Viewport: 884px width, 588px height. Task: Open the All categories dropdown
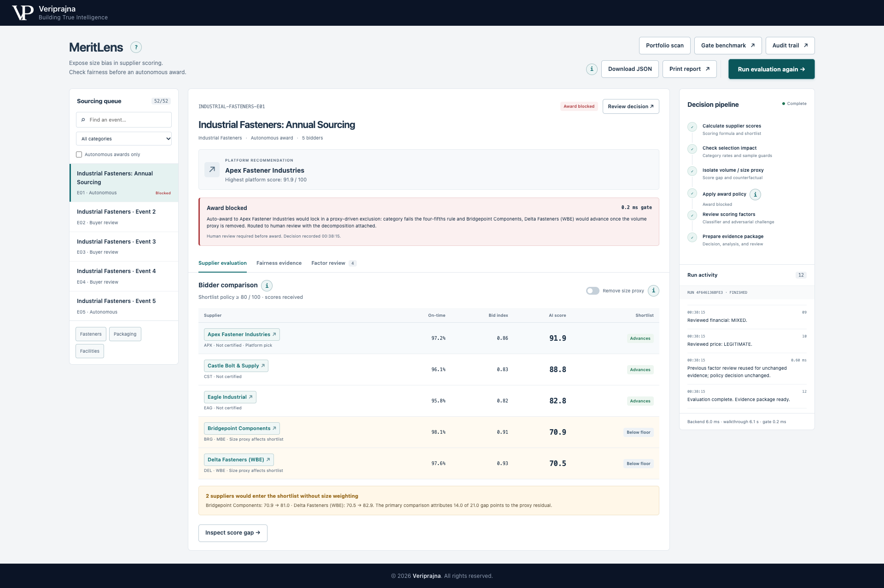(124, 139)
